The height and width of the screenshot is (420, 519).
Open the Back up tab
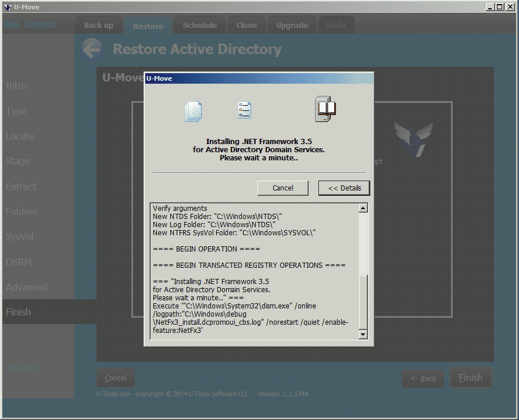click(99, 26)
